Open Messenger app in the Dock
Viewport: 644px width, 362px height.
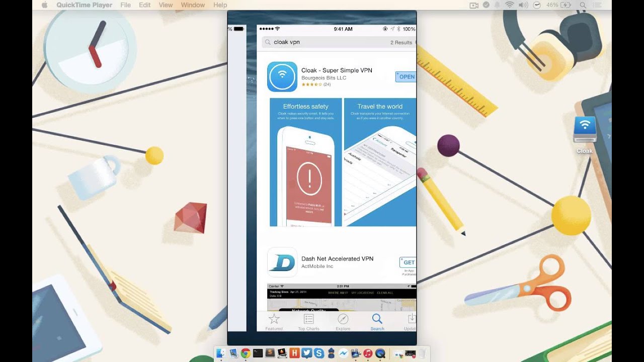click(344, 353)
